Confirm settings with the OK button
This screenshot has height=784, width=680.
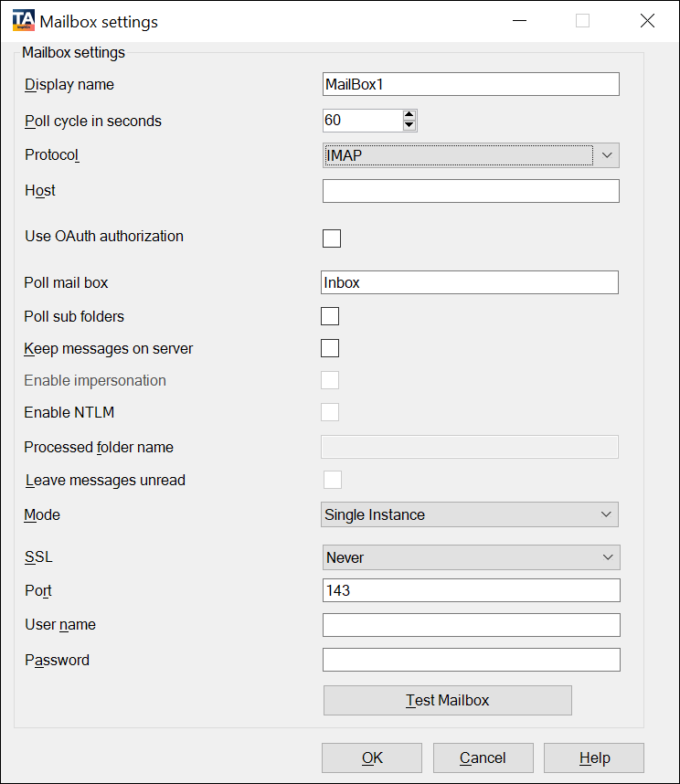pyautogui.click(x=372, y=758)
